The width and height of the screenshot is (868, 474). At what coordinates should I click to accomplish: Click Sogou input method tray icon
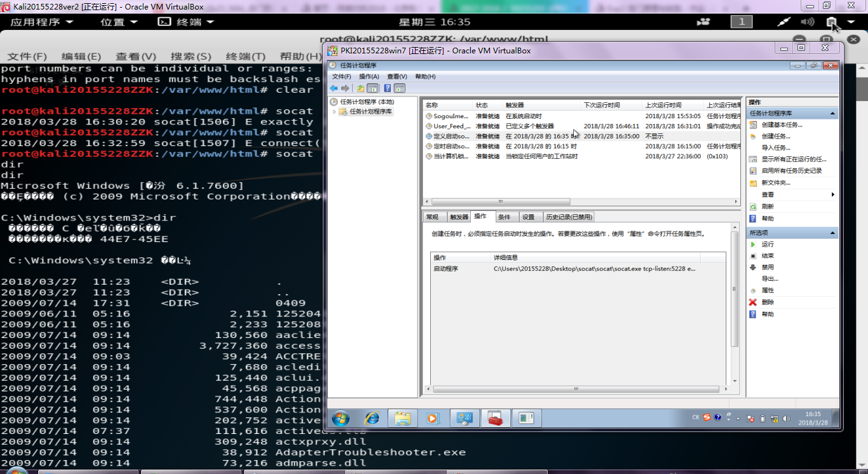point(705,418)
